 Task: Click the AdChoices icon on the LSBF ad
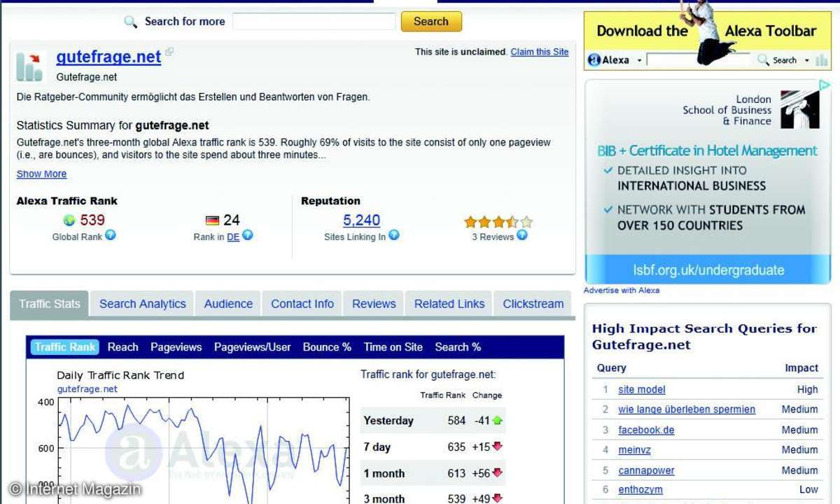(x=824, y=85)
